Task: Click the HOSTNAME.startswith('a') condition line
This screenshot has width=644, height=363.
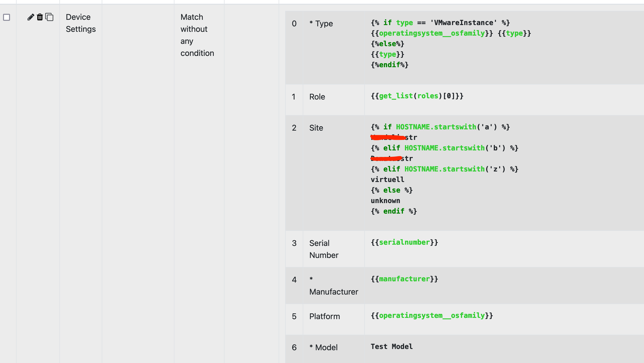Action: [x=440, y=127]
